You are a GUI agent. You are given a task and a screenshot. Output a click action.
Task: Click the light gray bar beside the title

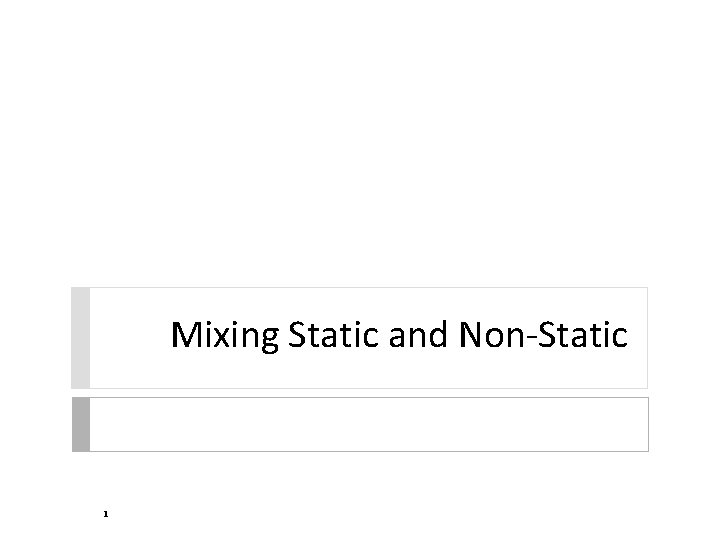(x=80, y=338)
